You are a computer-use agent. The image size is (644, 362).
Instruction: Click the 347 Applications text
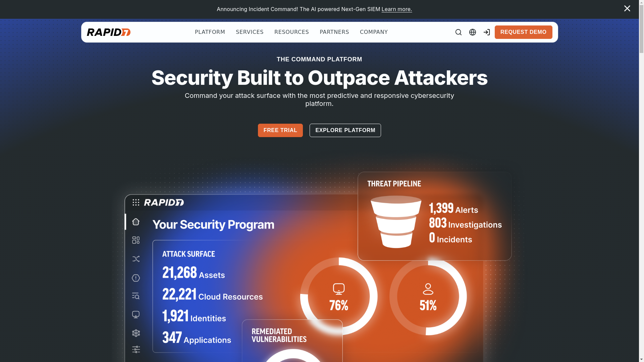197,338
